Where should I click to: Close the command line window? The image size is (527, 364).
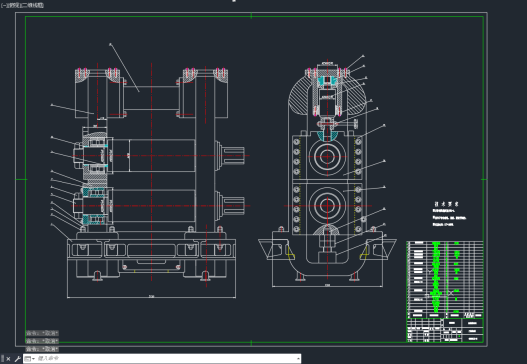coord(8,359)
